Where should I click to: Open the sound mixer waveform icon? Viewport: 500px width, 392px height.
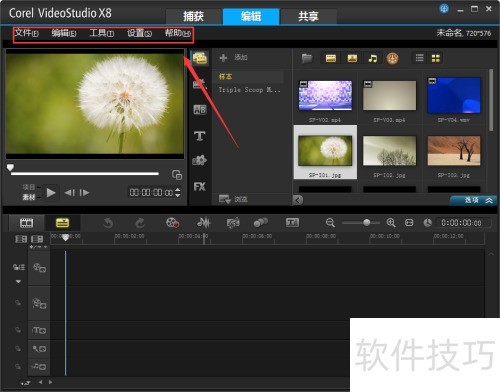[x=204, y=223]
